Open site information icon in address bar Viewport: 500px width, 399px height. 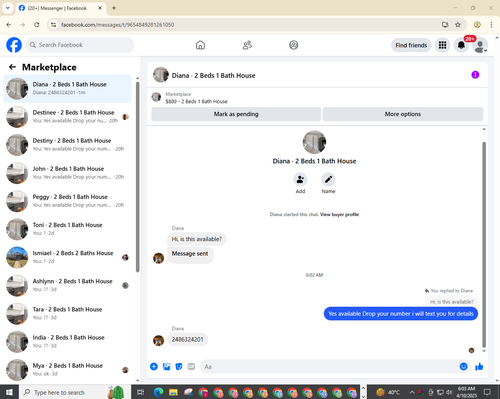pos(53,25)
